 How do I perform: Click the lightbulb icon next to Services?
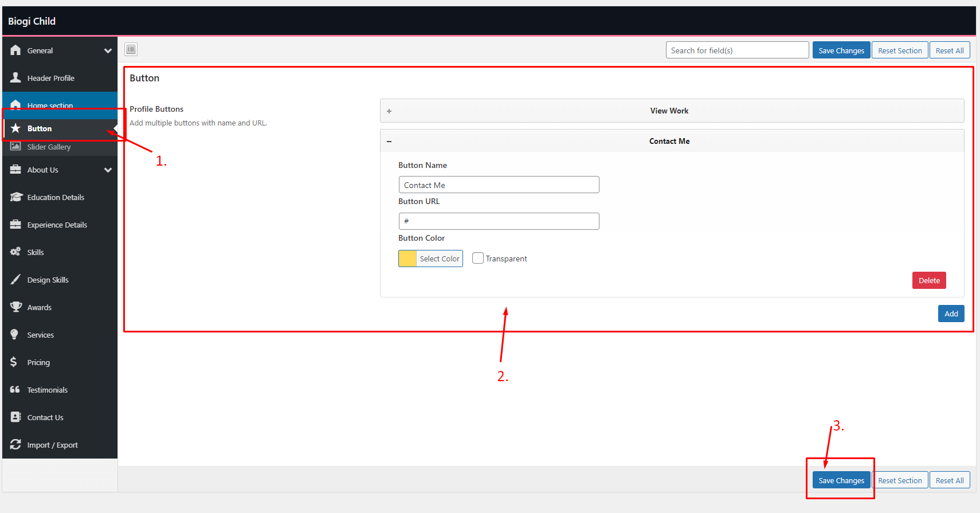[15, 335]
